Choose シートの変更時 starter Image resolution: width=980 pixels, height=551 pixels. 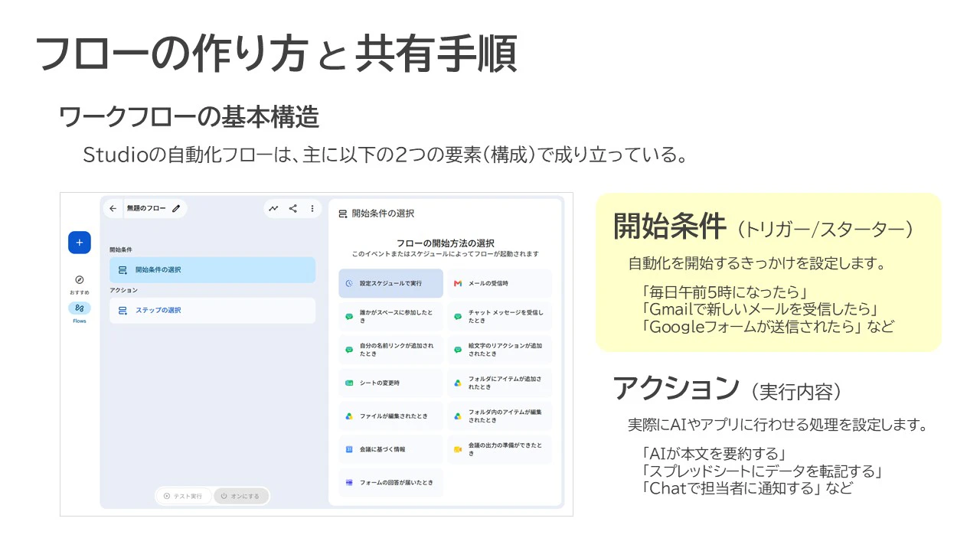(x=390, y=383)
